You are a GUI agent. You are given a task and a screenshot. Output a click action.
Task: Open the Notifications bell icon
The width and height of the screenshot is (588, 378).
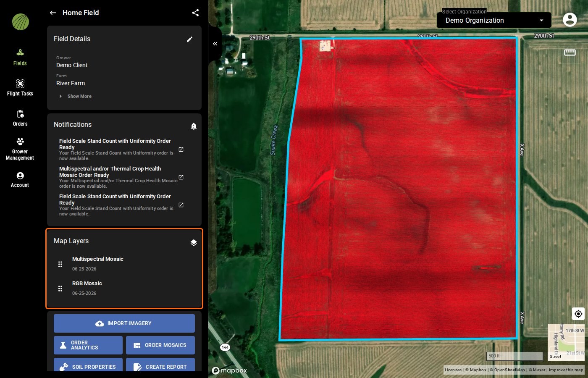click(194, 126)
